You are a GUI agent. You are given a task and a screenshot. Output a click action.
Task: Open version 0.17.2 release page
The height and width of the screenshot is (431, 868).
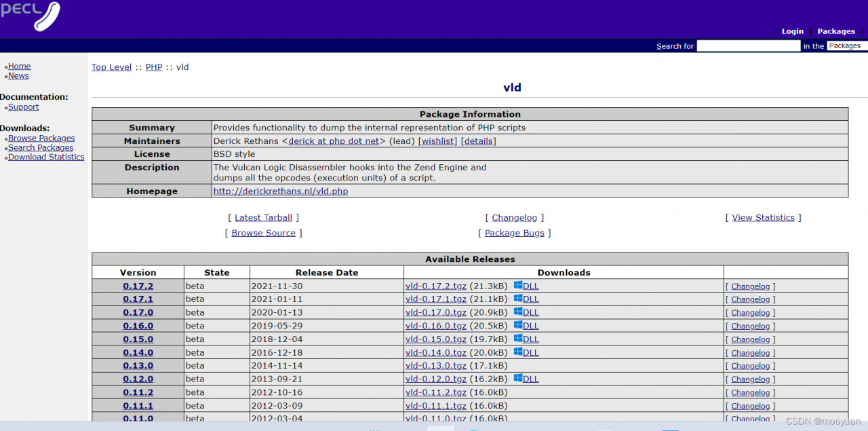(138, 286)
